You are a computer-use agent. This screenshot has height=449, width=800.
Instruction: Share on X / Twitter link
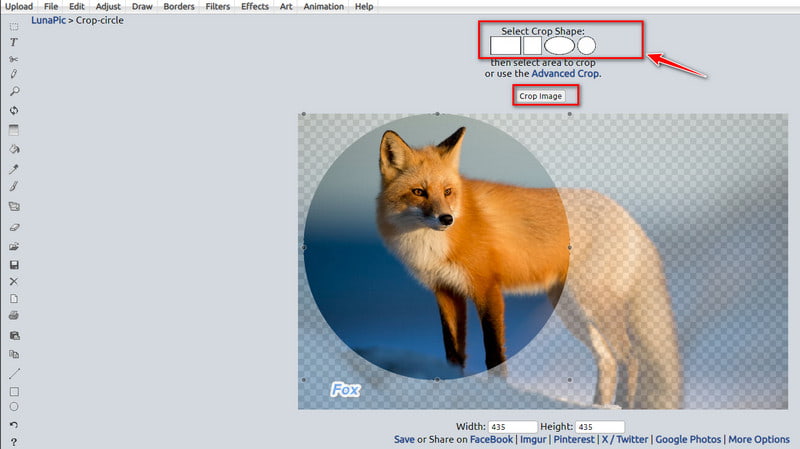pyautogui.click(x=624, y=439)
